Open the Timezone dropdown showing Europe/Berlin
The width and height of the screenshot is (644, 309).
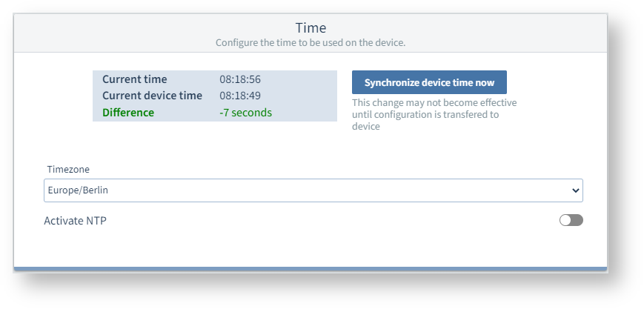313,190
